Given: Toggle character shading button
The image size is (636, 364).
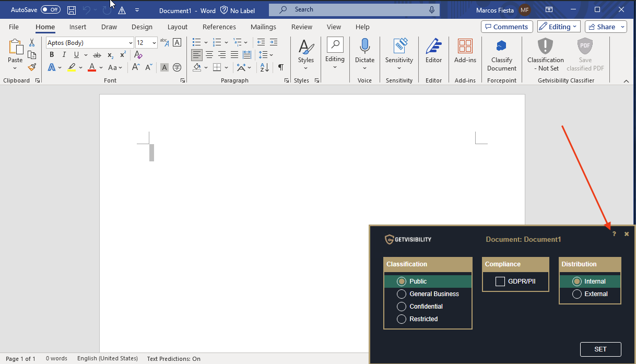Looking at the screenshot, I should point(164,67).
